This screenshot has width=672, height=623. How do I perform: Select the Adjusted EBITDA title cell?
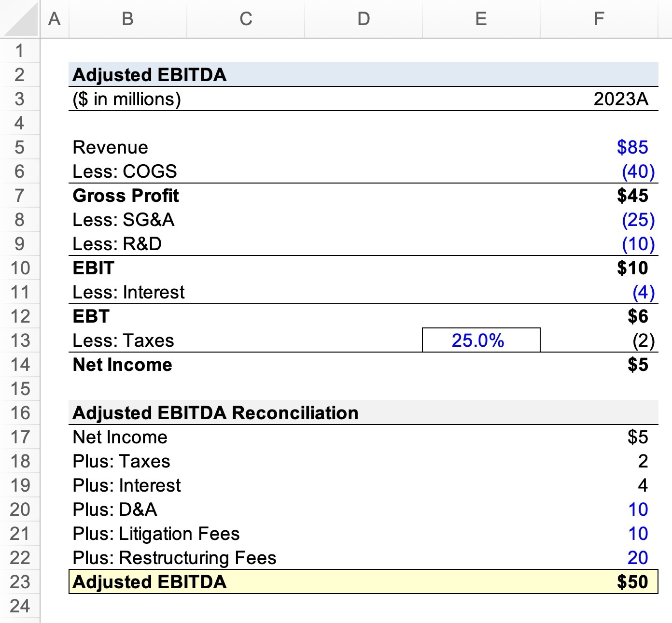(150, 75)
